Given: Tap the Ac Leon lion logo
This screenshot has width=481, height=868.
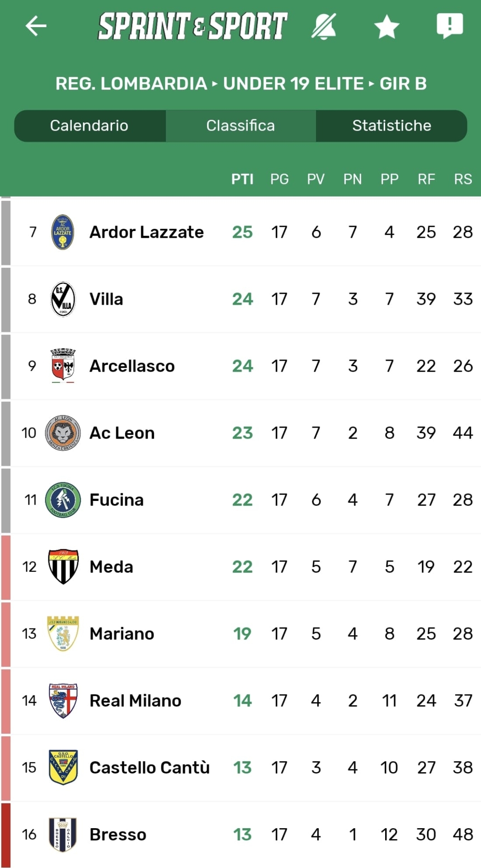Looking at the screenshot, I should pos(63,433).
